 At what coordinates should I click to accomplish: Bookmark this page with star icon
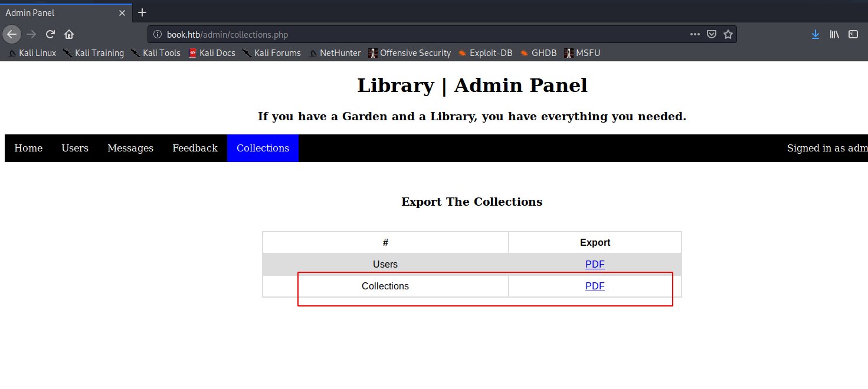click(x=728, y=34)
